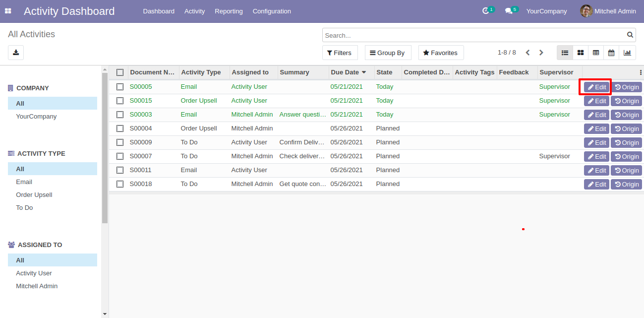This screenshot has height=318, width=644.
Task: Open the activities clock notification icon
Action: point(485,11)
